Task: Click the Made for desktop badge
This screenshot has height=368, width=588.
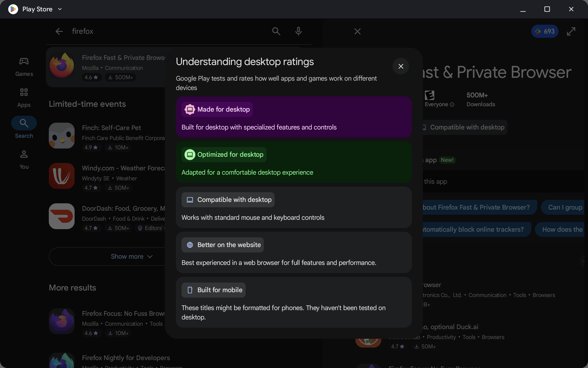Action: click(x=217, y=109)
